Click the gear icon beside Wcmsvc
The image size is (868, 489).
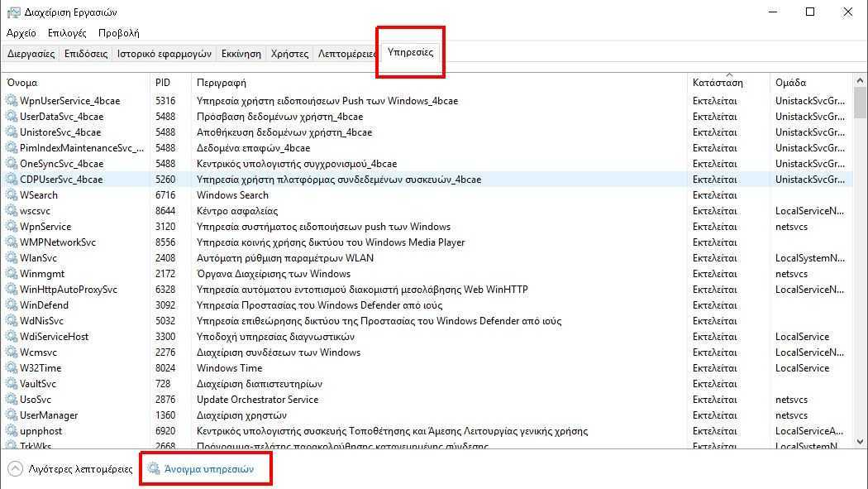[x=12, y=352]
